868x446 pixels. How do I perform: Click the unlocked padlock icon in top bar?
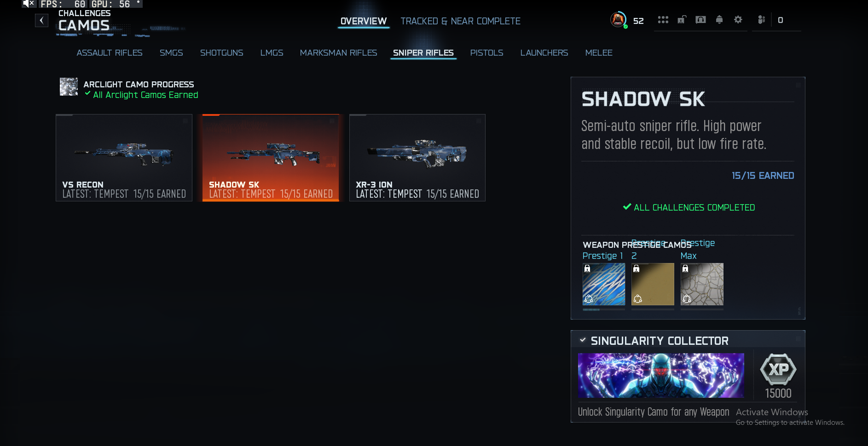pos(682,20)
